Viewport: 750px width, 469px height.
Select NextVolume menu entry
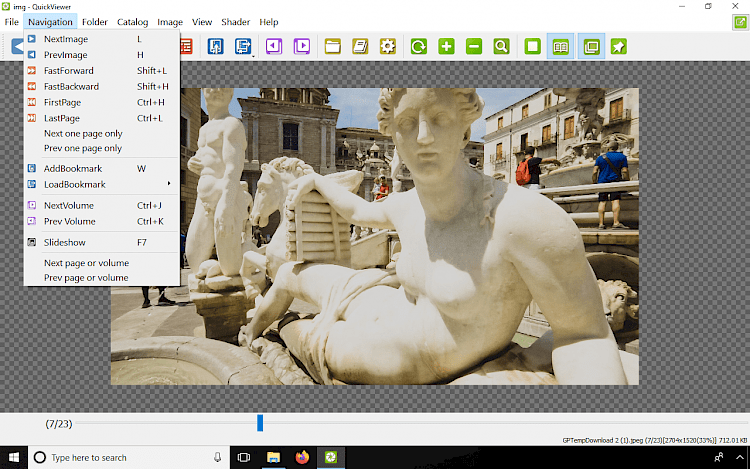101,206
